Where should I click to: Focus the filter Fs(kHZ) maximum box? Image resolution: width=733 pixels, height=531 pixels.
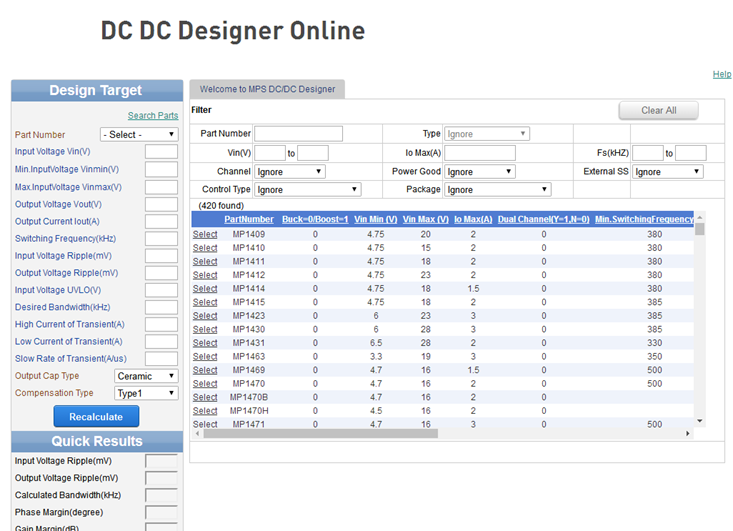tap(690, 153)
